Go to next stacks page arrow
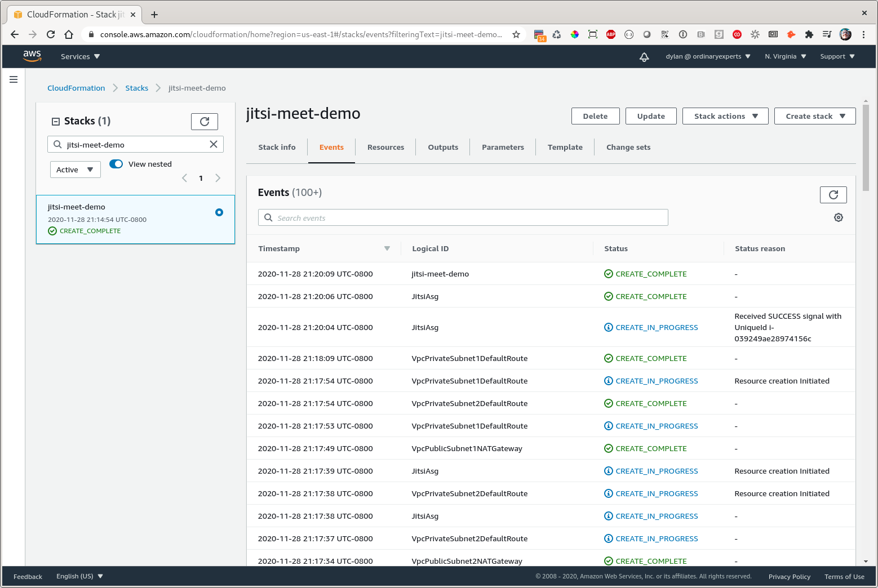This screenshot has height=588, width=878. coord(218,178)
